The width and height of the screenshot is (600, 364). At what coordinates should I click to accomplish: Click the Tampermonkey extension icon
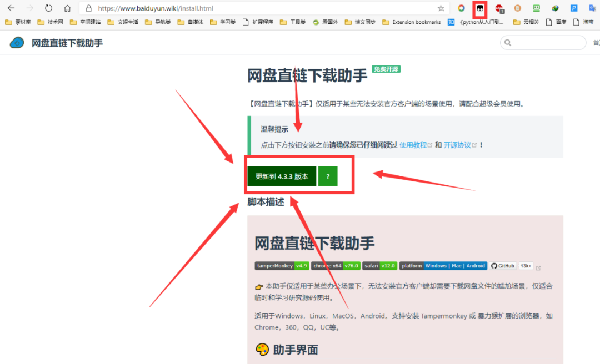point(479,8)
